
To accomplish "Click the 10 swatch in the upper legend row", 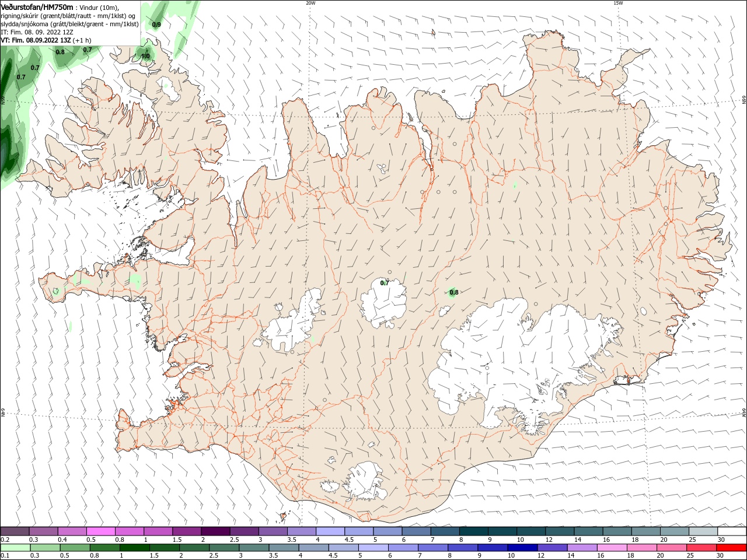I will pyautogui.click(x=531, y=531).
